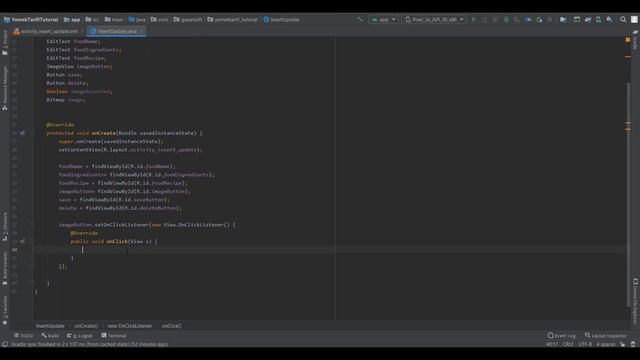
Task: Open the Structure sidebar tab
Action: tap(5, 226)
